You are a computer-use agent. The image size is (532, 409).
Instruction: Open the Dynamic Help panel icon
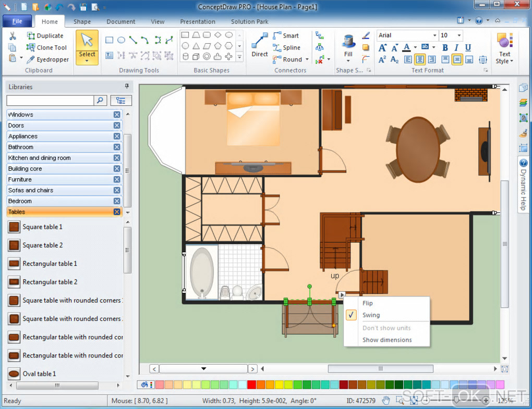[x=524, y=163]
